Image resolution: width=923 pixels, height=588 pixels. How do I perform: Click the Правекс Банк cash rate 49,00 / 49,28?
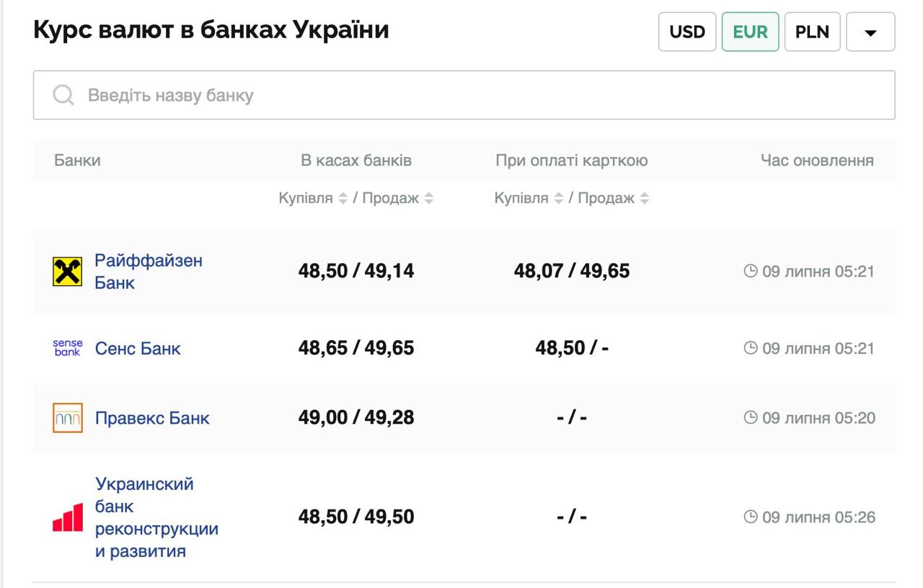[x=356, y=416]
